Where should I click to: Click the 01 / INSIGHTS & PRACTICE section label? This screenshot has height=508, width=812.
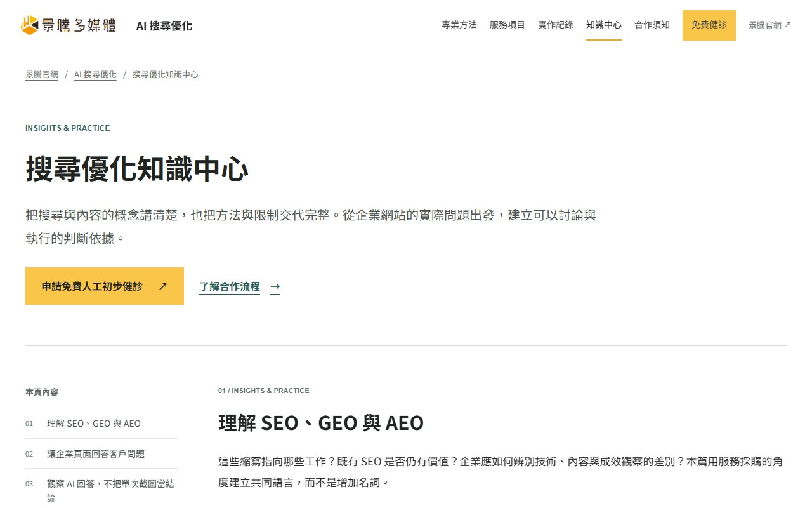click(x=264, y=391)
